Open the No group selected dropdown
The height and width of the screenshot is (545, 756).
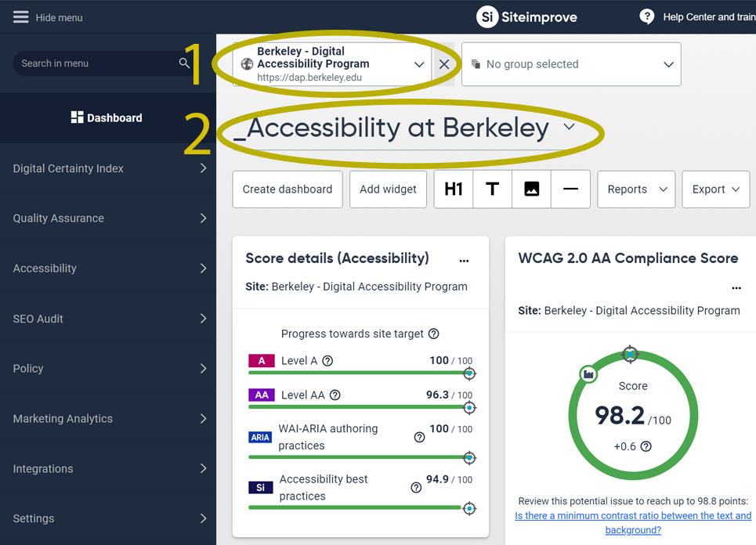coord(570,64)
